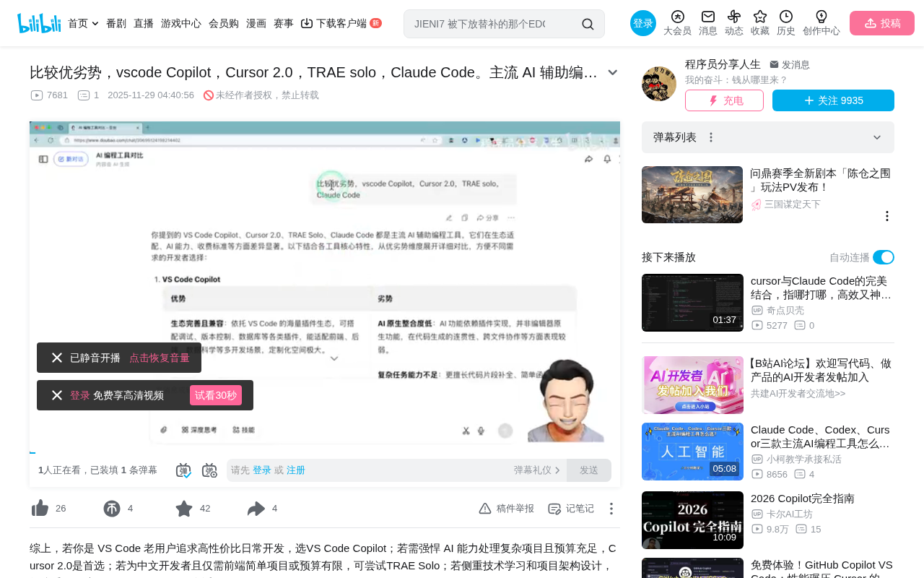
Task: Click the 充电 charge button
Action: (x=724, y=100)
